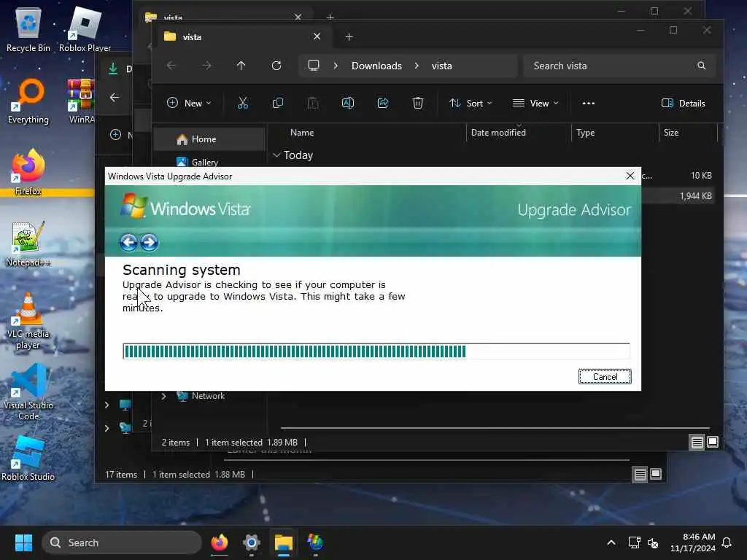Open Recycle Bin desktop icon

click(28, 29)
